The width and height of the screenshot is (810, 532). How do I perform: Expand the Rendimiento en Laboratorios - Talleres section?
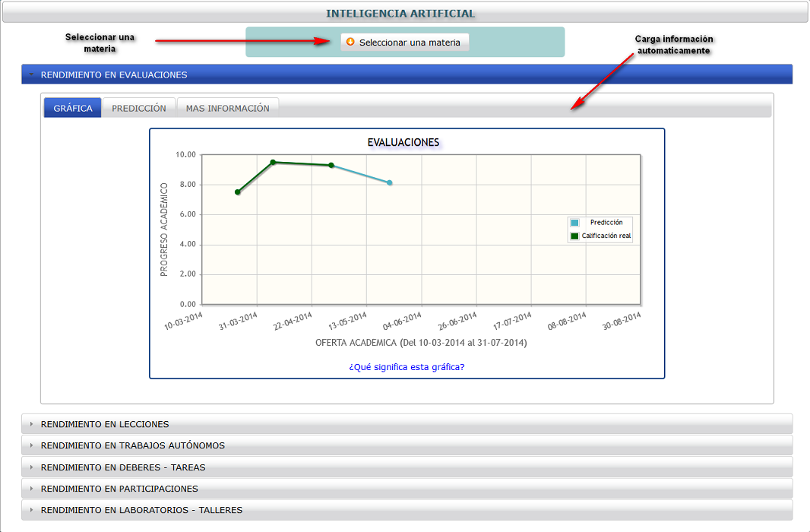click(407, 510)
